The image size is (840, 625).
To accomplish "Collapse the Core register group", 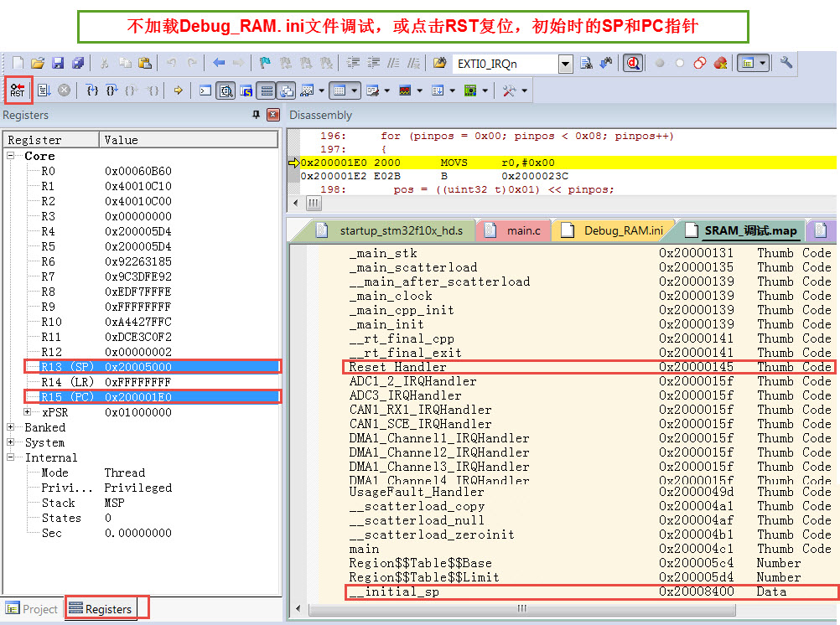I will [x=12, y=156].
